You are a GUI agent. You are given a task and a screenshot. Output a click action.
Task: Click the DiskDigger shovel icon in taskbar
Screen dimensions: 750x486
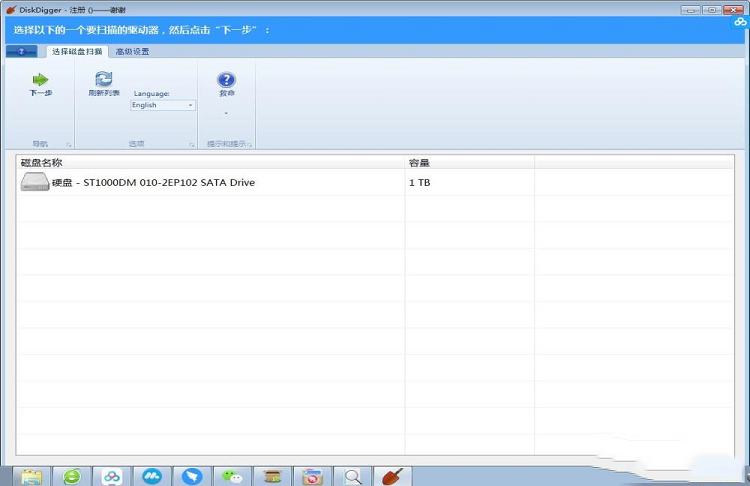tap(392, 476)
